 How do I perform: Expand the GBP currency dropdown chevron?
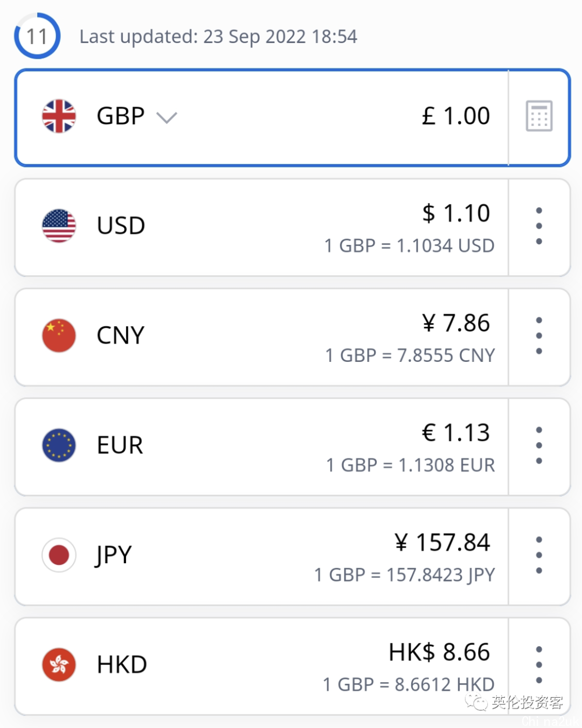tap(167, 117)
